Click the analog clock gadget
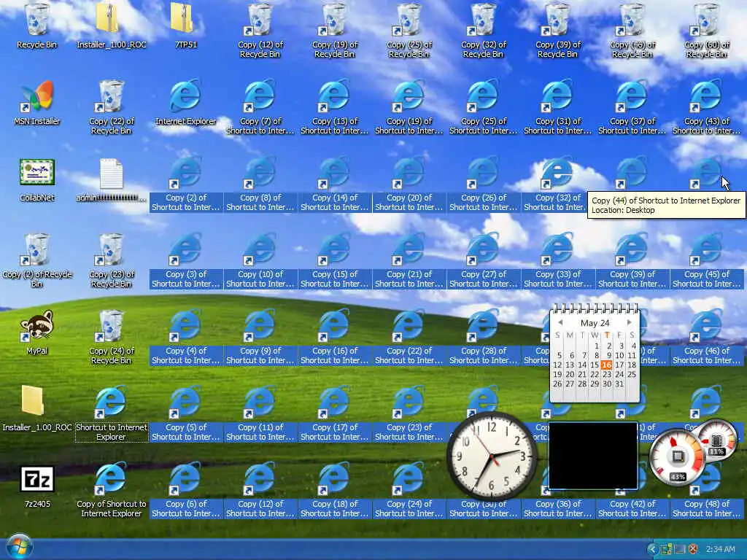This screenshot has width=747, height=560. pos(492,456)
